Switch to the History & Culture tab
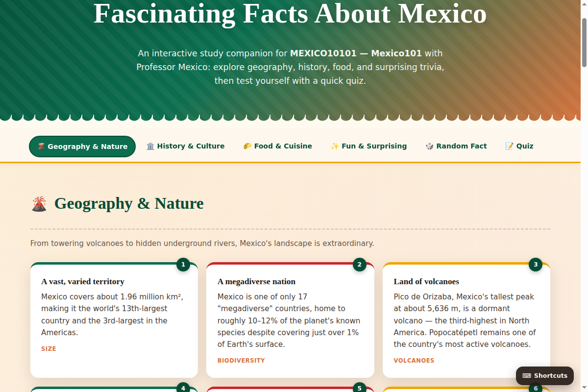 pyautogui.click(x=185, y=146)
